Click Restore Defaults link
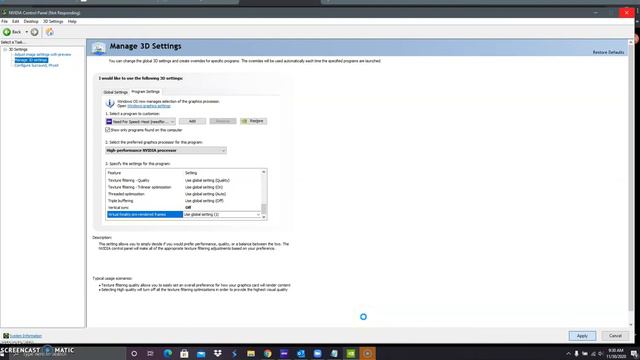The image size is (640, 360). 608,52
